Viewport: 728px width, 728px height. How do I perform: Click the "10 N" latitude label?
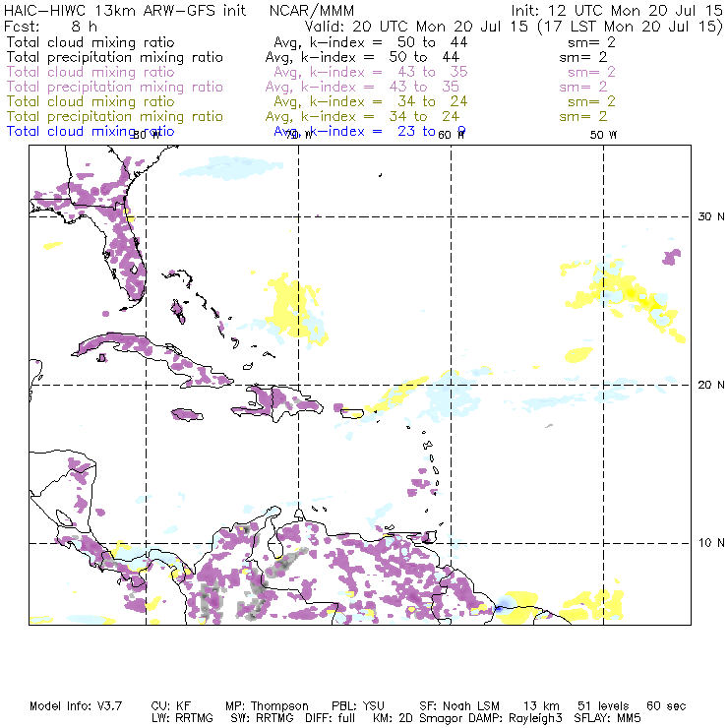tap(711, 543)
